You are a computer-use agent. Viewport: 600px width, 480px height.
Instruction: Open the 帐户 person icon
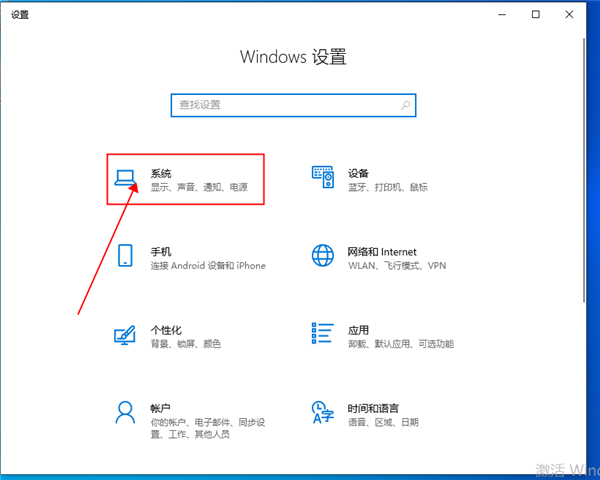(125, 412)
